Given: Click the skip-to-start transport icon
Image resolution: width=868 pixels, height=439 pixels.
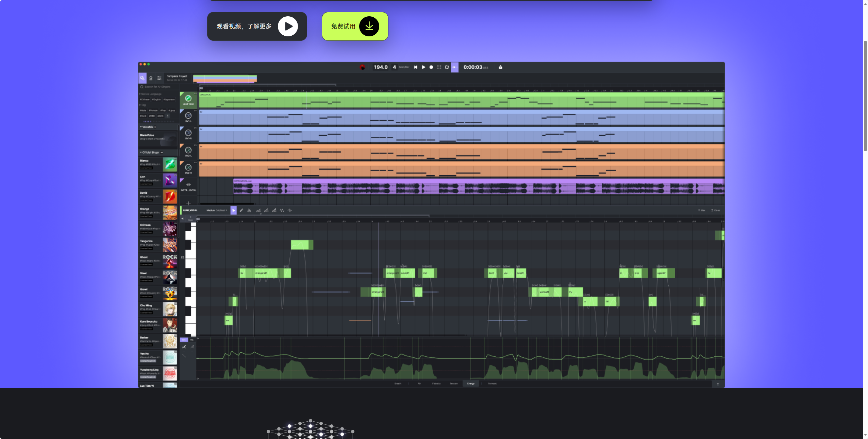Looking at the screenshot, I should coord(415,67).
